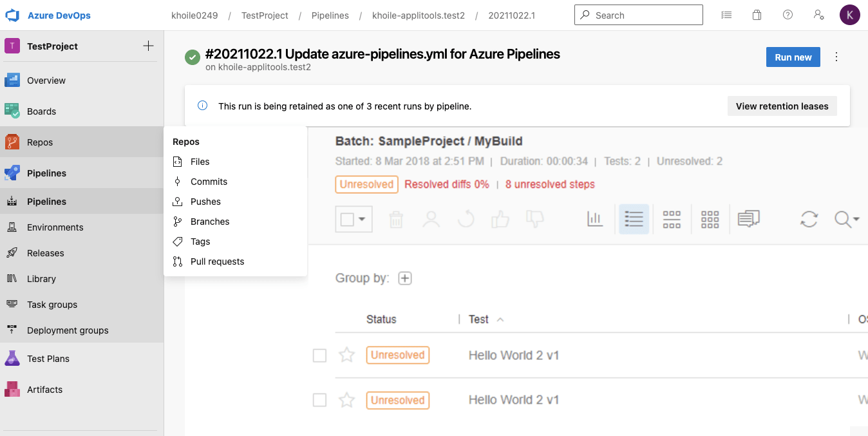Switch to the large grid view layout
This screenshot has width=868, height=436.
(710, 219)
